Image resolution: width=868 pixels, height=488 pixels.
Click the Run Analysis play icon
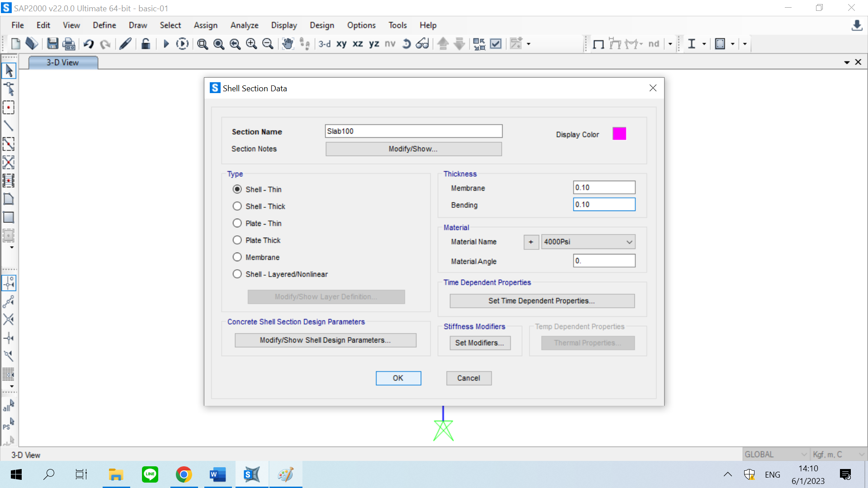click(x=166, y=44)
